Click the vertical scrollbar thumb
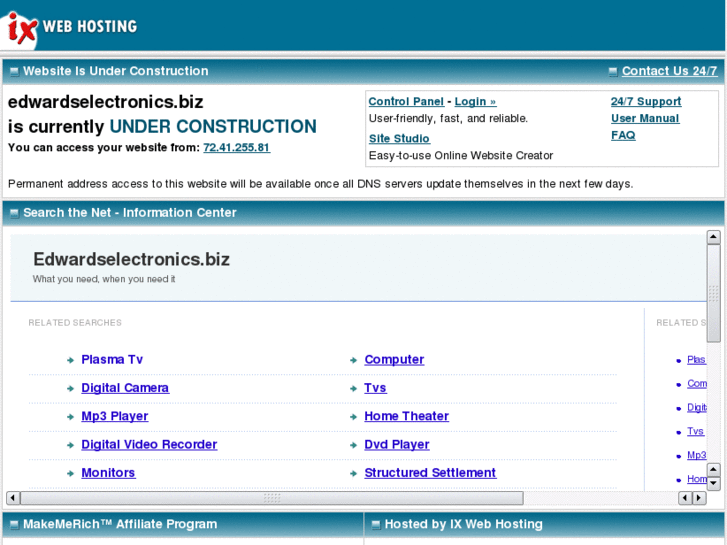 coord(714,294)
